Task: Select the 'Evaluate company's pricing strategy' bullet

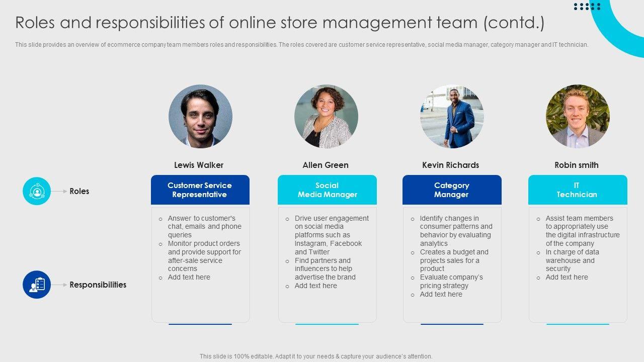Action: 447,282
